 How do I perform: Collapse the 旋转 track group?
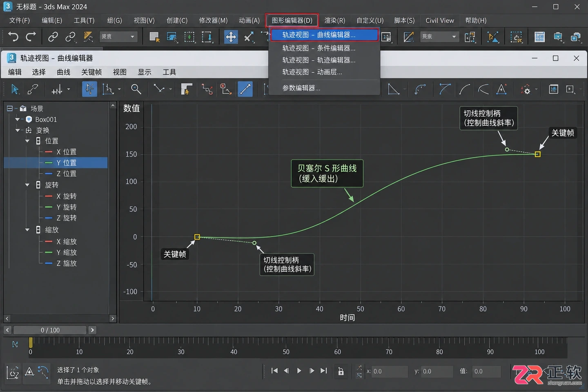(27, 185)
